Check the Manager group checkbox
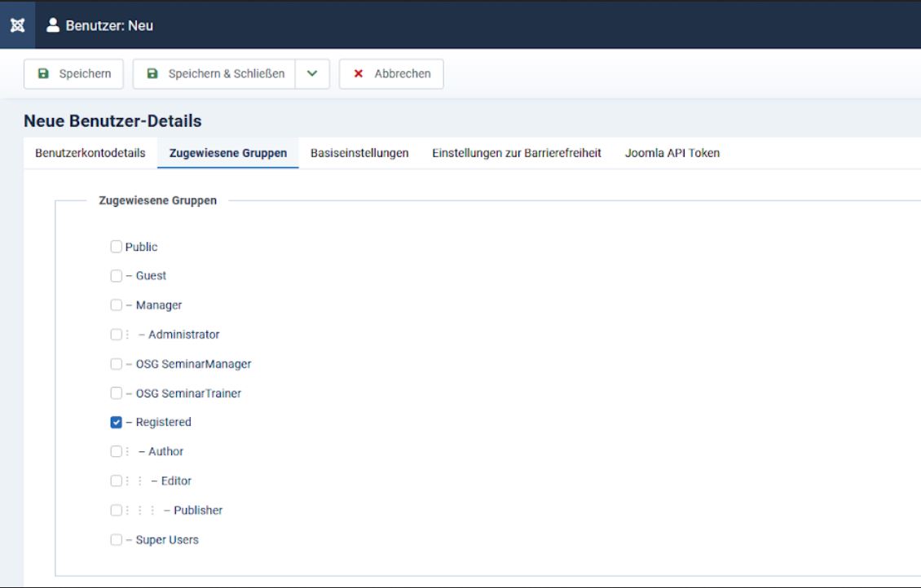This screenshot has width=921, height=588. pos(117,305)
